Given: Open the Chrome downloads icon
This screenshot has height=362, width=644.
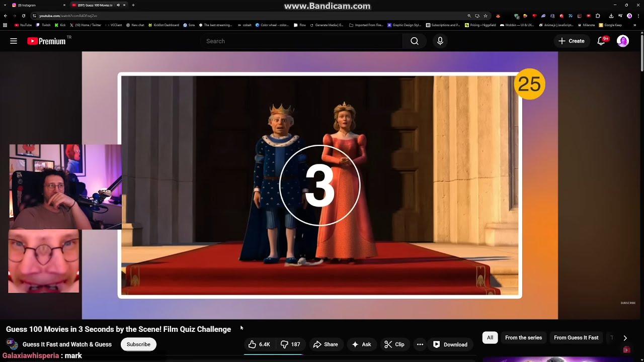Looking at the screenshot, I should pyautogui.click(x=611, y=16).
